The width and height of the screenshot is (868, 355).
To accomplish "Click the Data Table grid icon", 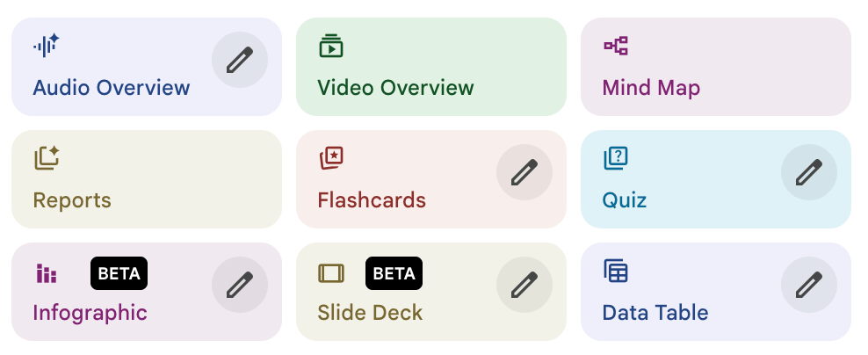I will click(x=616, y=272).
